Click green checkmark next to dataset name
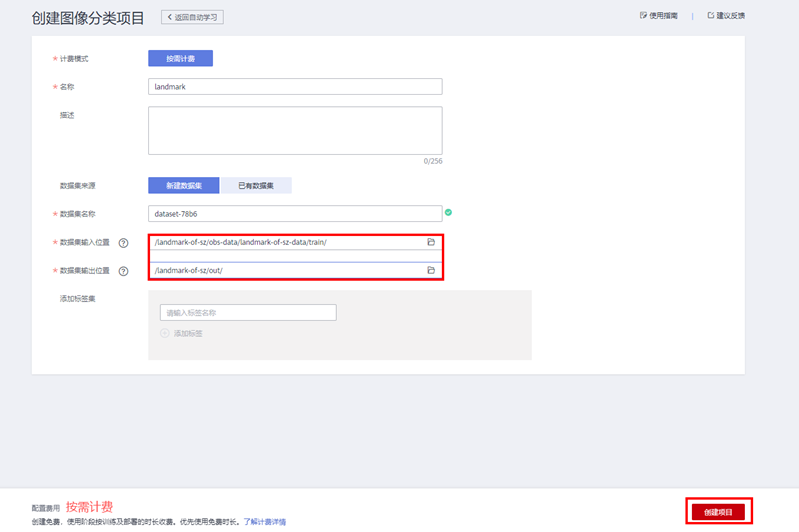 449,212
